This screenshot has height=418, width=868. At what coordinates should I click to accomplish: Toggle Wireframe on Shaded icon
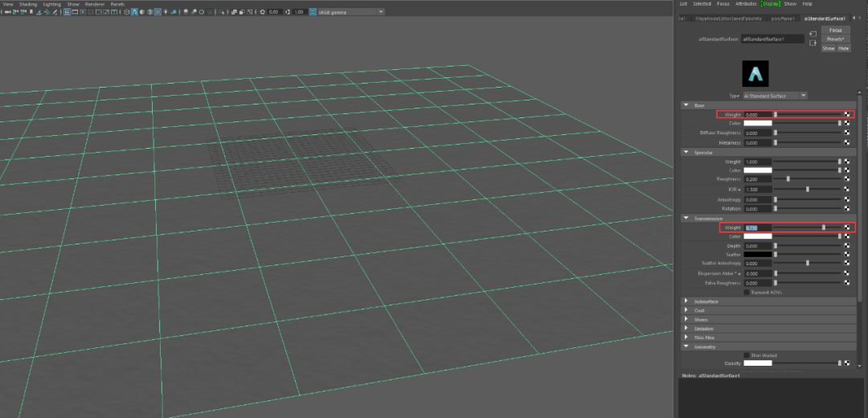(x=150, y=11)
